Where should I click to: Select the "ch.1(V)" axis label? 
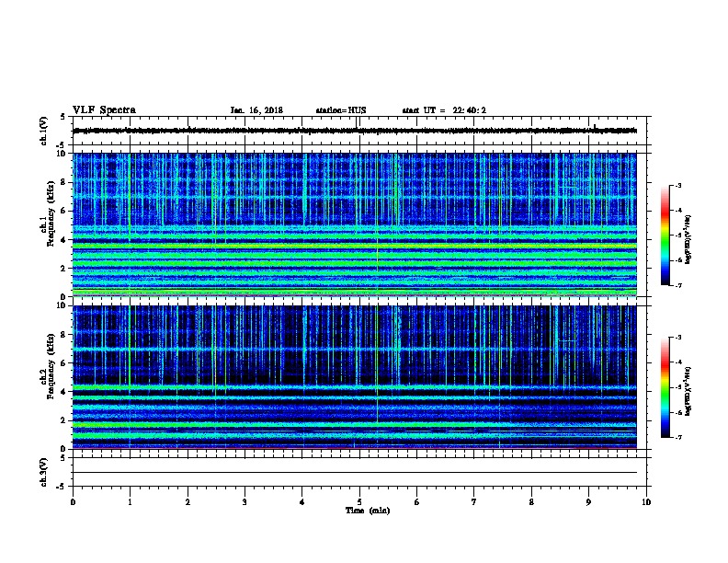[44, 131]
